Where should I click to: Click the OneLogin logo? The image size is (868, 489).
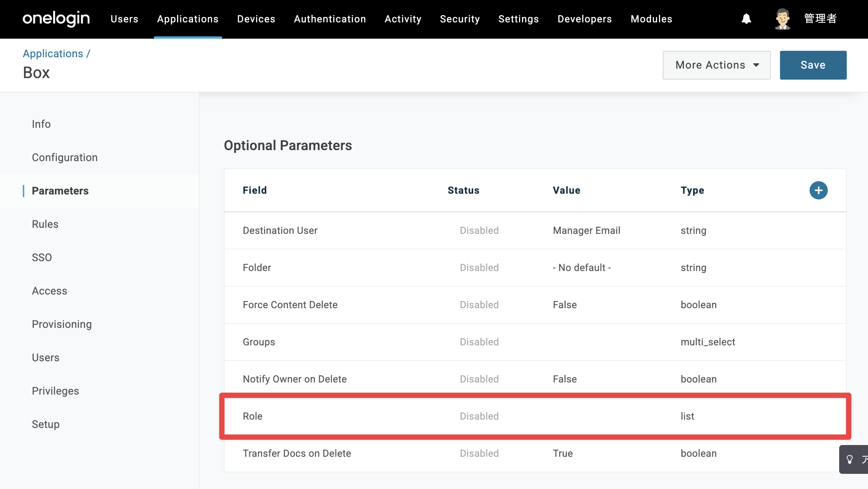click(x=56, y=19)
